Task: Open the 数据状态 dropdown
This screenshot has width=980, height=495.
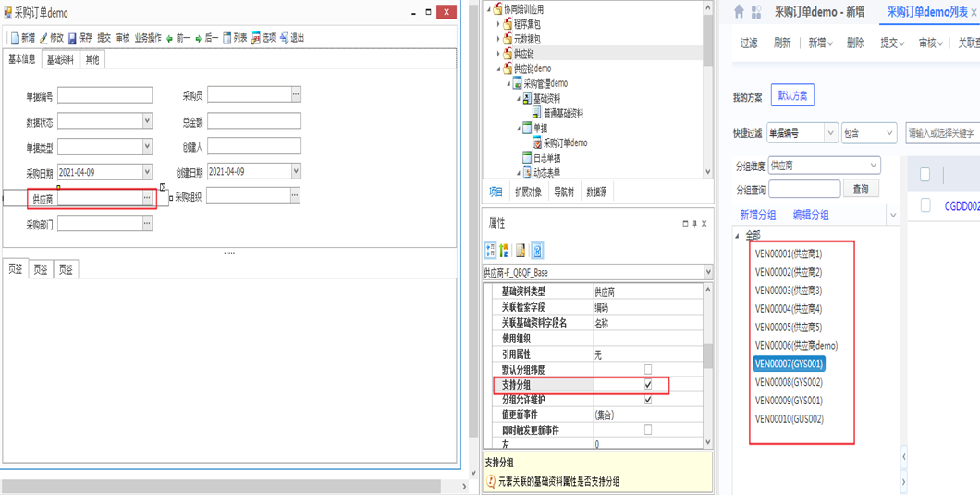Action: click(146, 120)
